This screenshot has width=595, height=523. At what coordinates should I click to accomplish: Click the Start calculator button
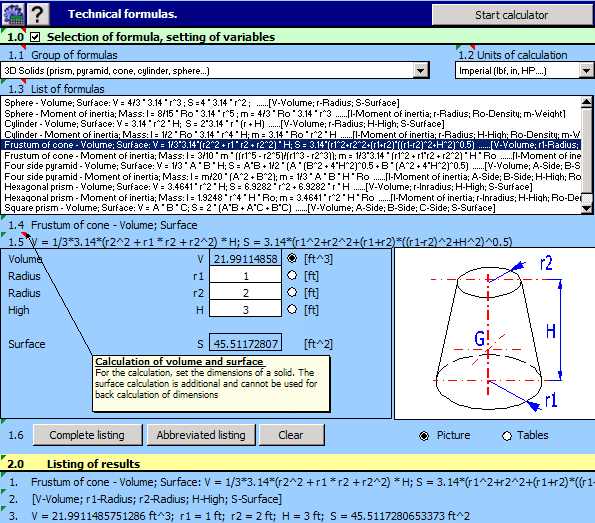coord(511,15)
